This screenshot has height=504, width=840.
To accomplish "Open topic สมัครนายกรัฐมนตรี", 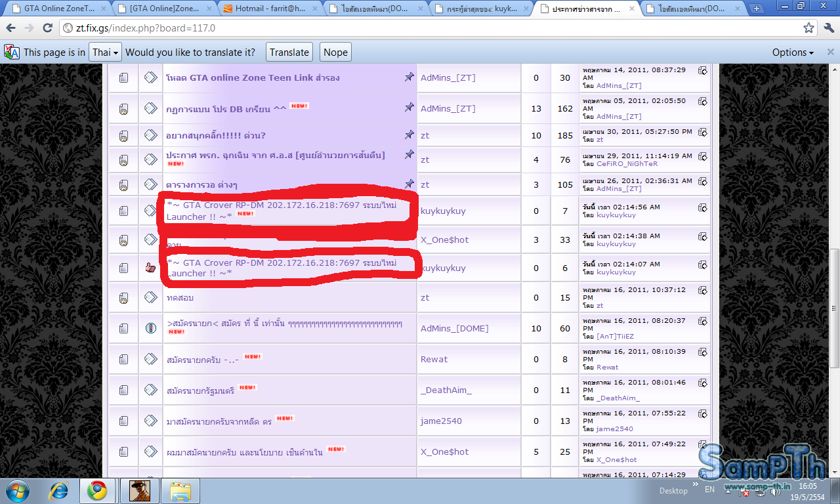I will tap(200, 390).
